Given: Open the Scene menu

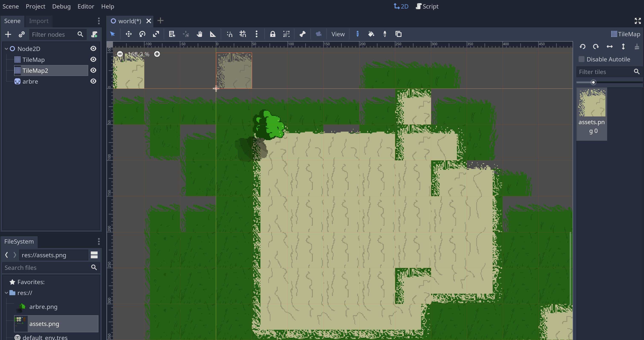Looking at the screenshot, I should 10,6.
